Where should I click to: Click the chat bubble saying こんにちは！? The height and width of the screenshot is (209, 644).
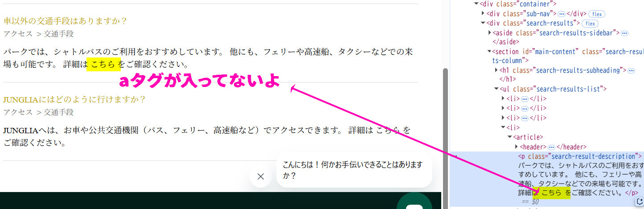[x=354, y=170]
